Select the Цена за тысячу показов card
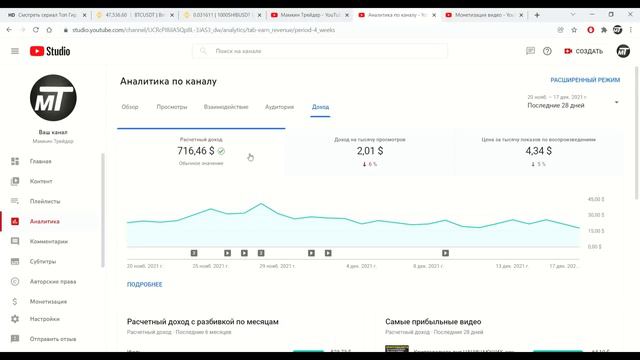The width and height of the screenshot is (640, 360). tap(538, 151)
